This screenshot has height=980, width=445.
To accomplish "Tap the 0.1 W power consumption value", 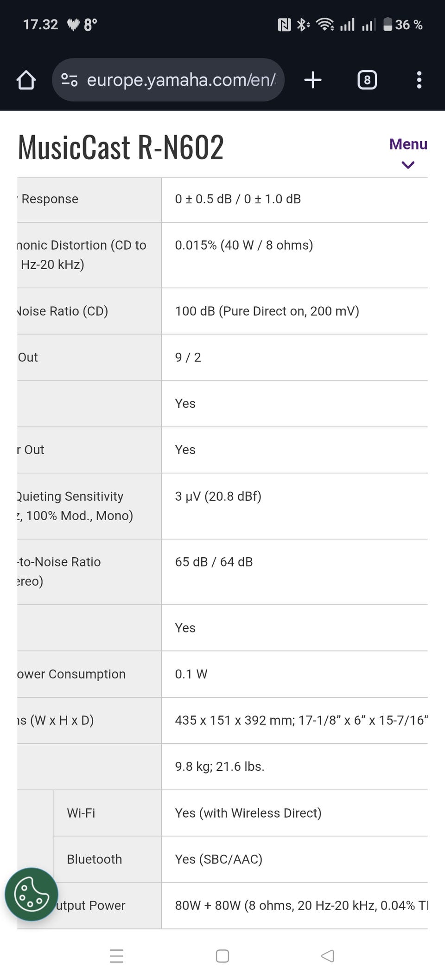I will pyautogui.click(x=191, y=674).
